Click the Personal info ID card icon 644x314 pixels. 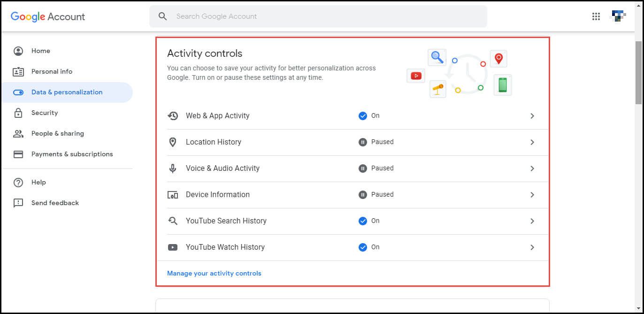(18, 71)
